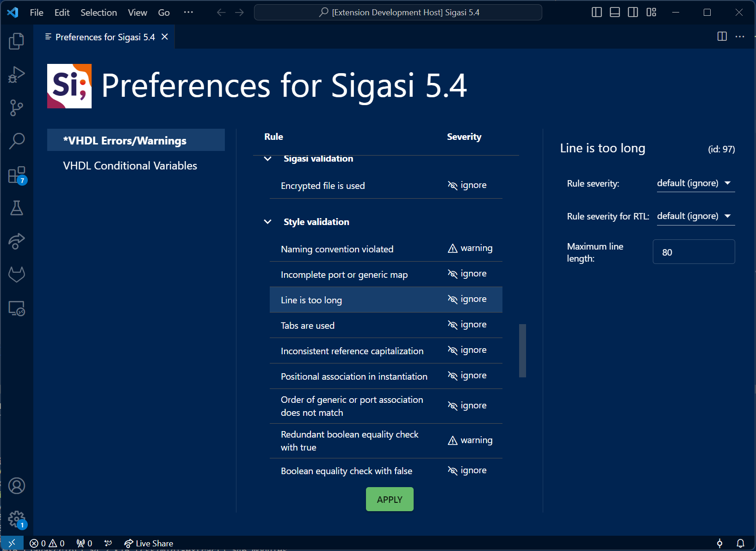
Task: Click the status bar icon left of the bell
Action: point(719,543)
